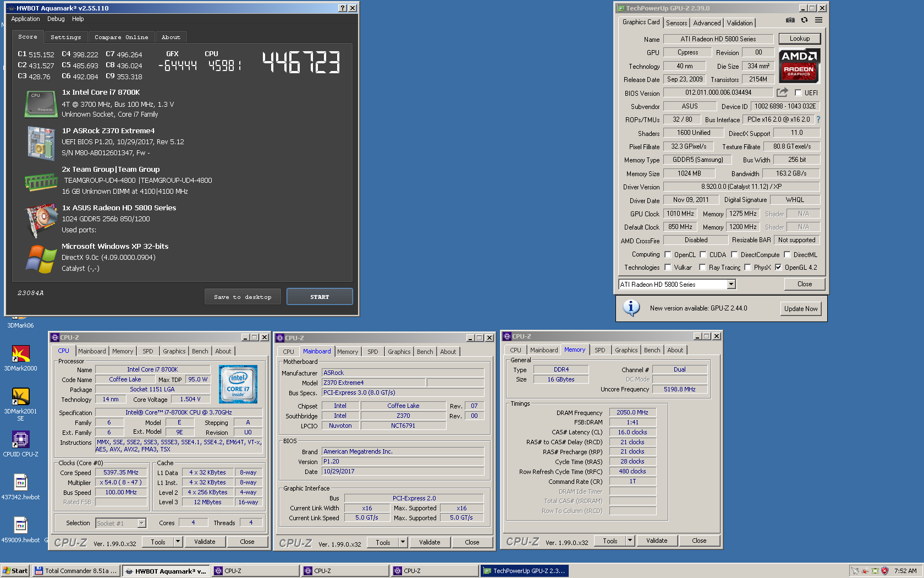Click the RAM module icon in Aquamark
Image resolution: width=924 pixels, height=578 pixels.
pyautogui.click(x=41, y=182)
